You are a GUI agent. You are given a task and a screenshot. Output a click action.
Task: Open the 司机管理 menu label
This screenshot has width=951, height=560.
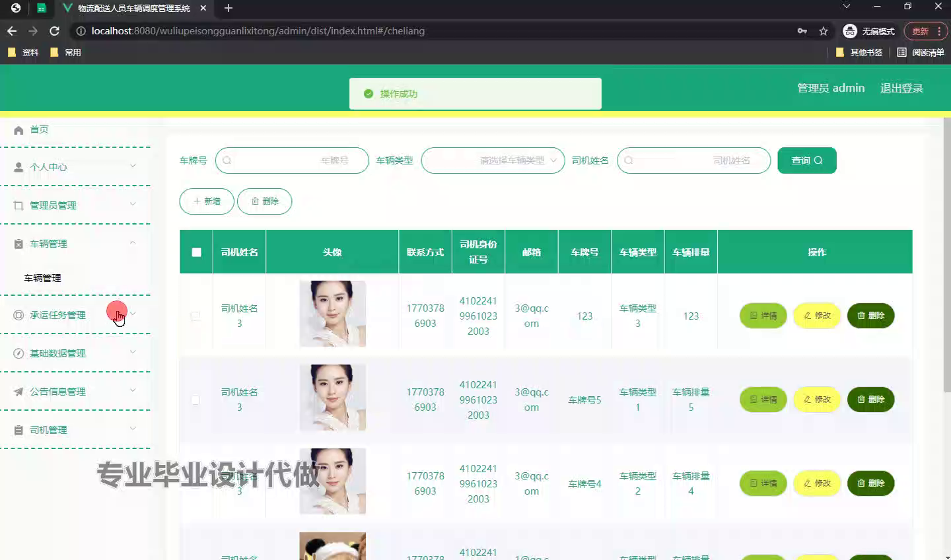(48, 430)
